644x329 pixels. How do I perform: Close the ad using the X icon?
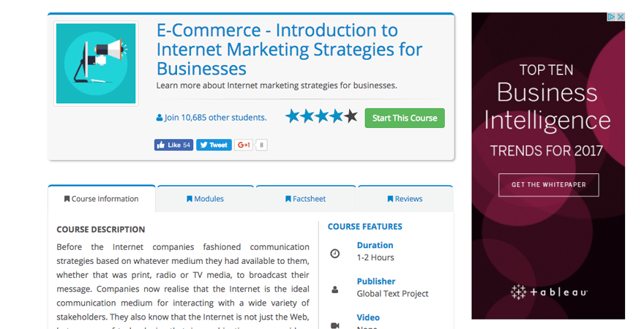pos(621,17)
